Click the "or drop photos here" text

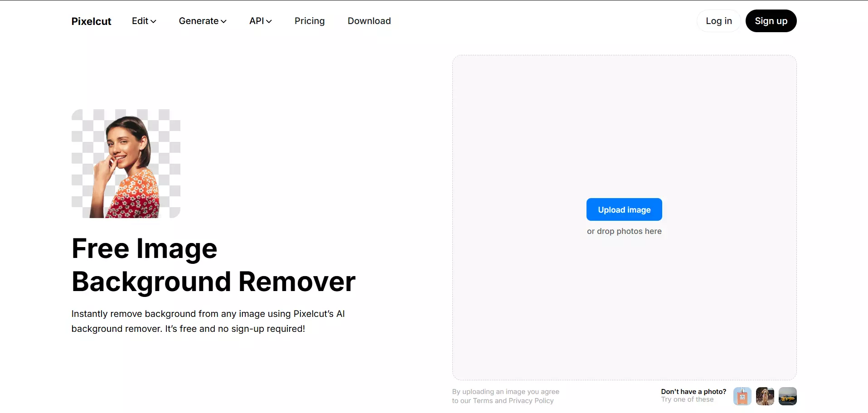tap(624, 231)
